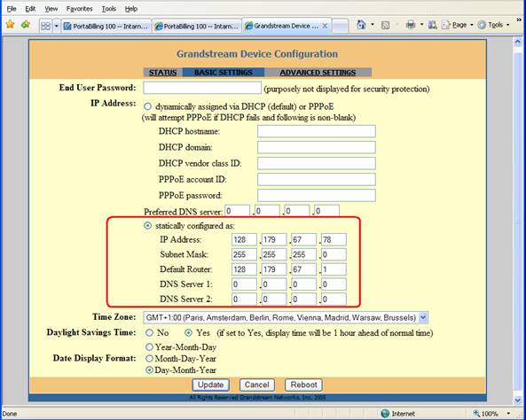Screen dimensions: 526x420
Task: Expand the Print dropdown arrow
Action: point(421,25)
